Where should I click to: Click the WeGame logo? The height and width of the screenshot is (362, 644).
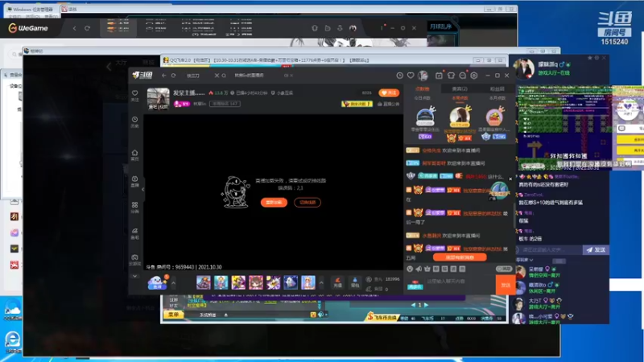tap(28, 28)
